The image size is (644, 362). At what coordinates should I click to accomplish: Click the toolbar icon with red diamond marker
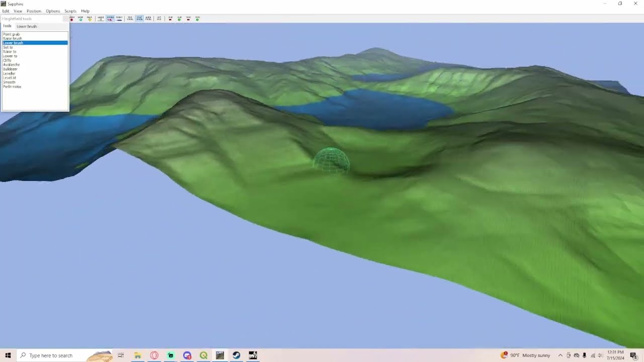pyautogui.click(x=72, y=18)
